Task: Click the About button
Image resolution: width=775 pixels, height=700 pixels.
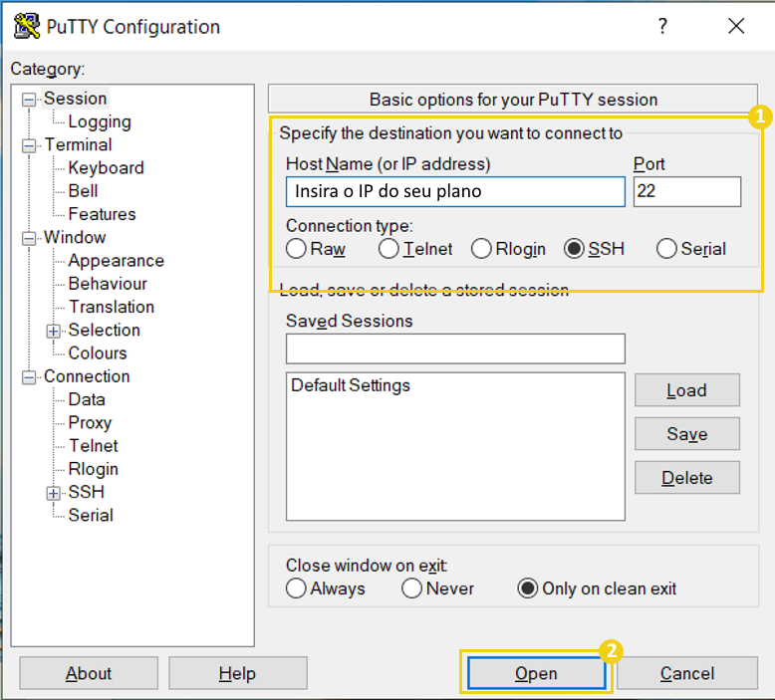Action: coord(89,673)
